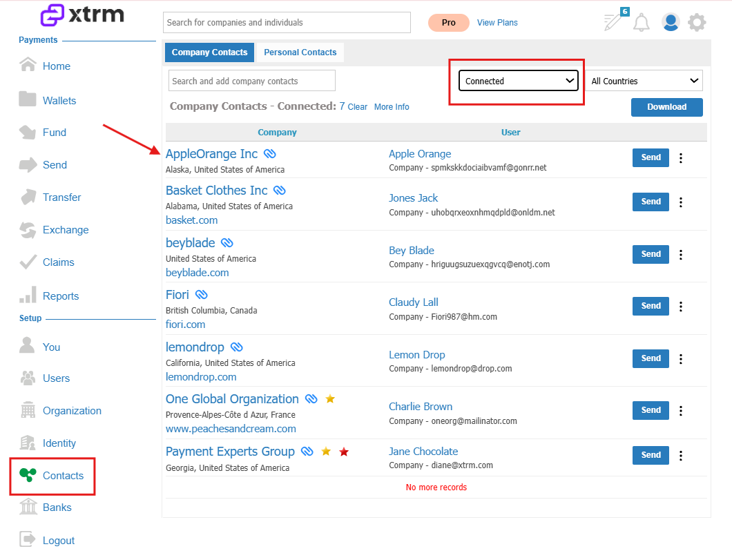732x560 pixels.
Task: Click the Home house icon in sidebar
Action: pyautogui.click(x=28, y=64)
